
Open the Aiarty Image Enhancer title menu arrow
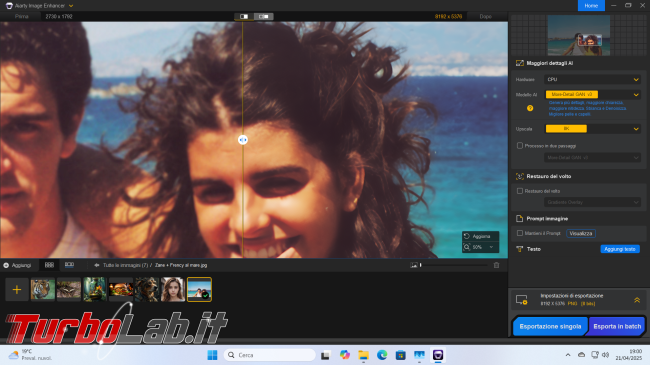[71, 6]
